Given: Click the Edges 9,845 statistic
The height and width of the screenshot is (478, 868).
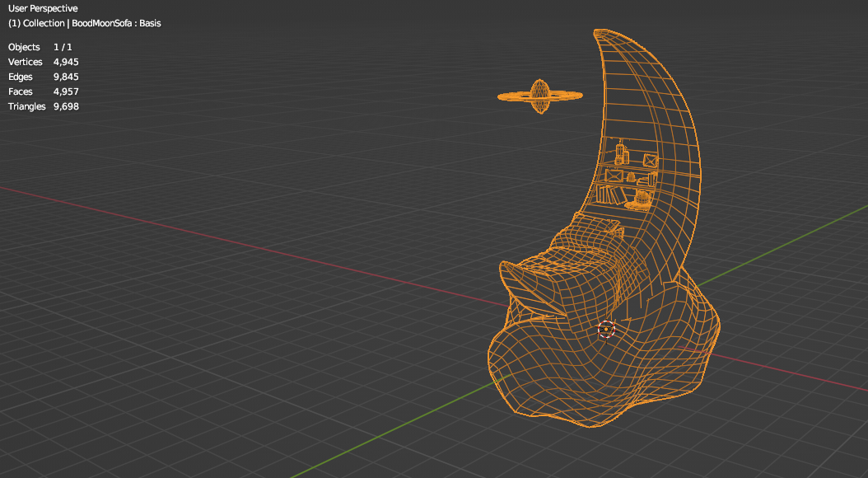Looking at the screenshot, I should click(43, 77).
